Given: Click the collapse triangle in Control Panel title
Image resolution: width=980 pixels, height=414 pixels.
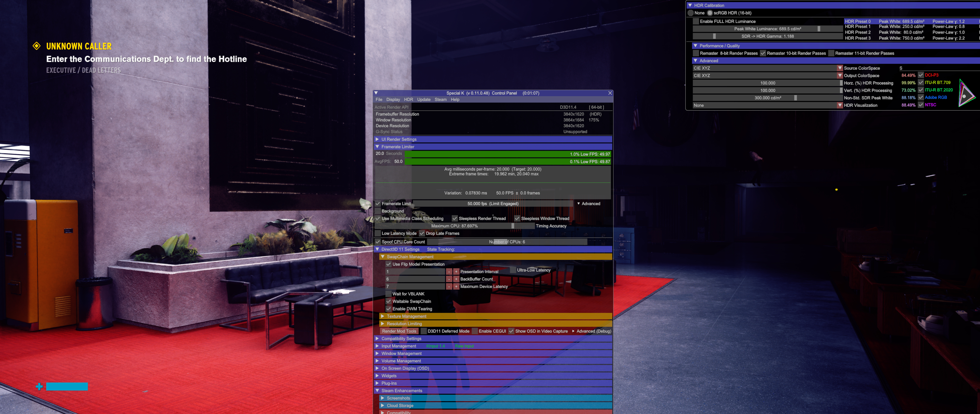Looking at the screenshot, I should (376, 93).
